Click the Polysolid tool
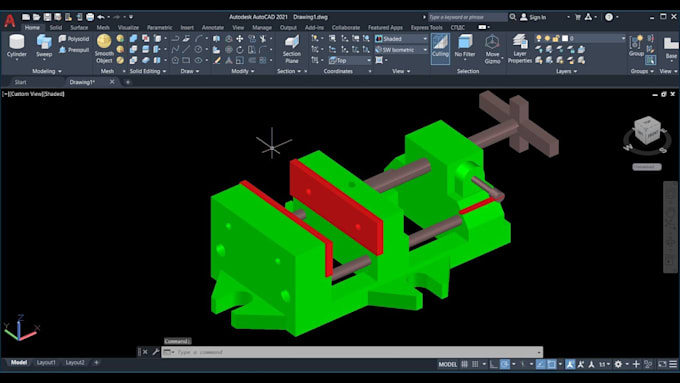The height and width of the screenshot is (383, 680). click(x=74, y=39)
